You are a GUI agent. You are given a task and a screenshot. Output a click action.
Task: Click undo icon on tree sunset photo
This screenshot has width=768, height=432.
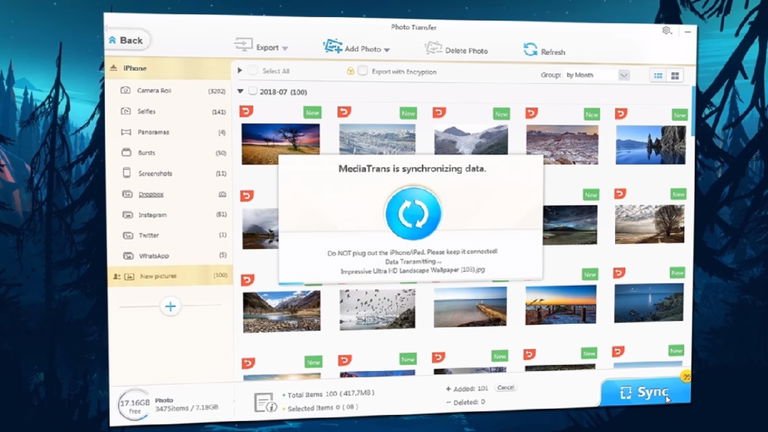tap(246, 111)
